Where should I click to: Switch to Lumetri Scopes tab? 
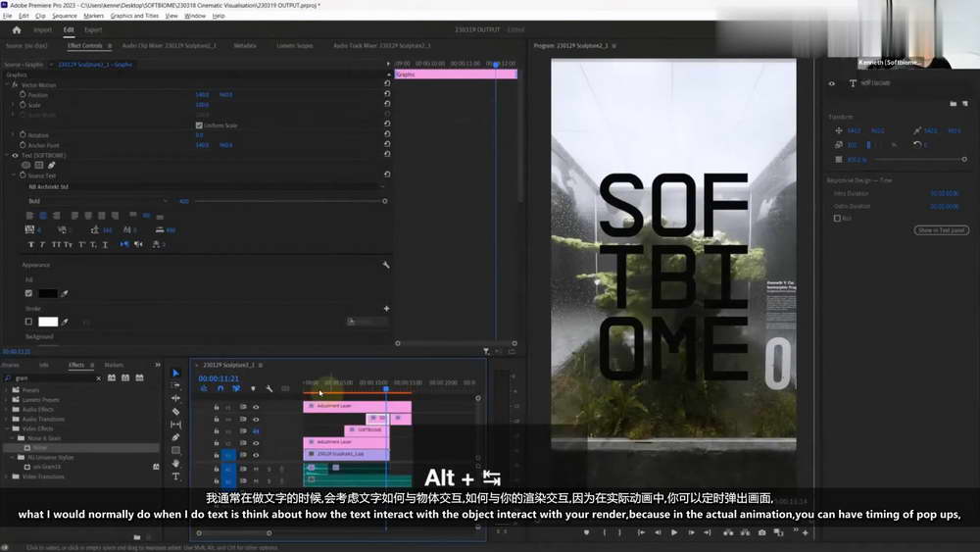coord(294,46)
